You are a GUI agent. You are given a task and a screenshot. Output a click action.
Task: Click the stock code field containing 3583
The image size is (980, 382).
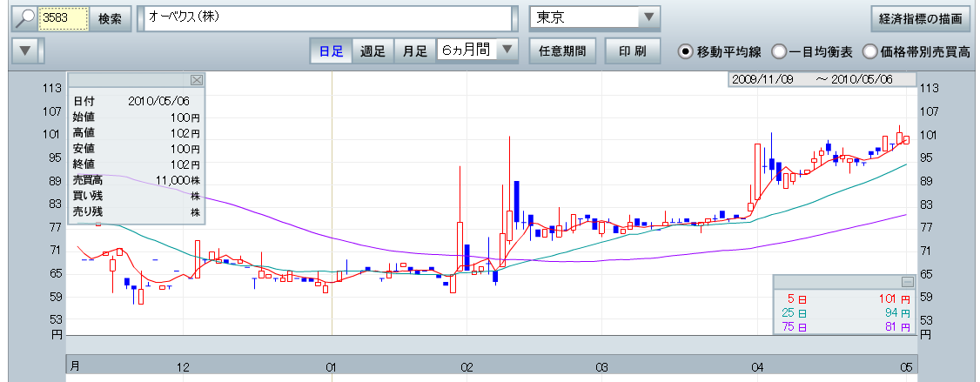tap(64, 18)
